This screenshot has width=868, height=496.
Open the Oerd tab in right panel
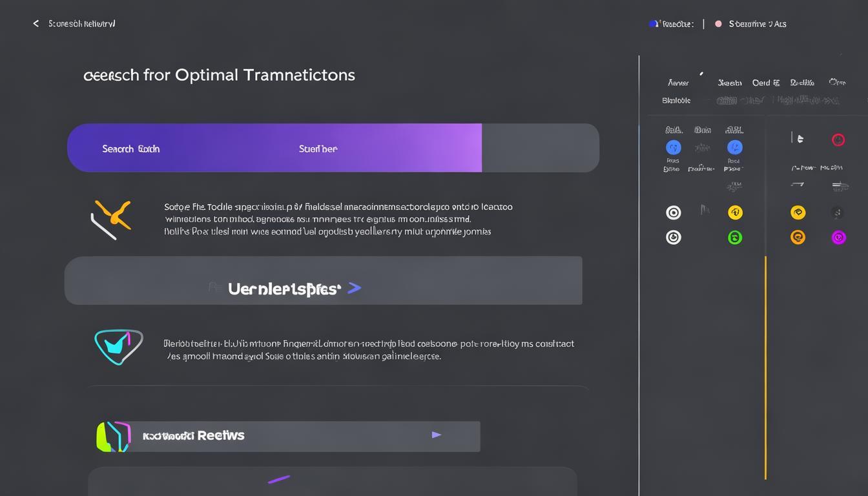pyautogui.click(x=766, y=83)
